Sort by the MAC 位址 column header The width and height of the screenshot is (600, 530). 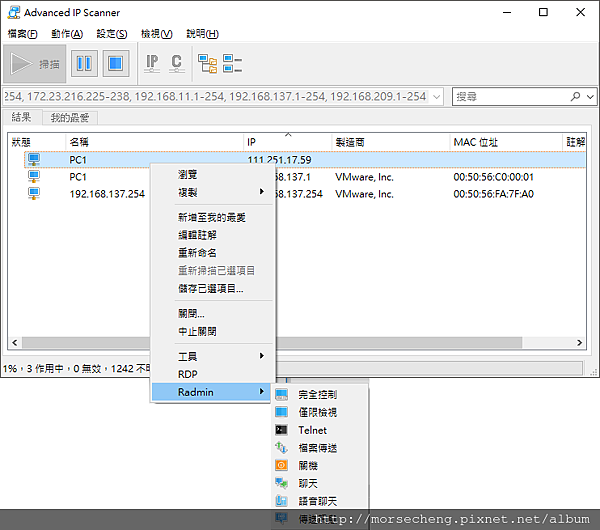[x=506, y=142]
